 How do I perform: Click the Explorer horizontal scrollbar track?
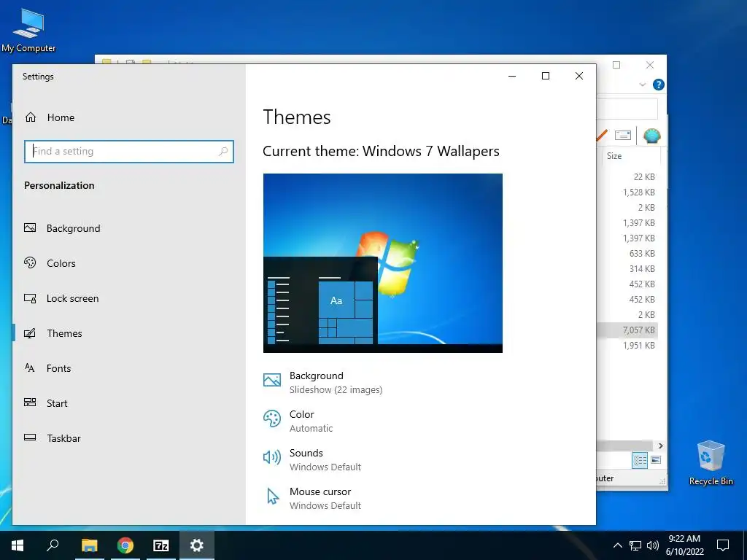tap(626, 446)
